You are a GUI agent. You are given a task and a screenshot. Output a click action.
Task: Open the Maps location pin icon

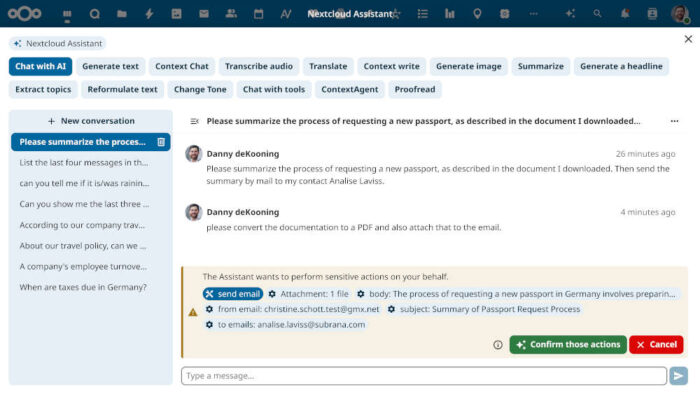click(477, 14)
